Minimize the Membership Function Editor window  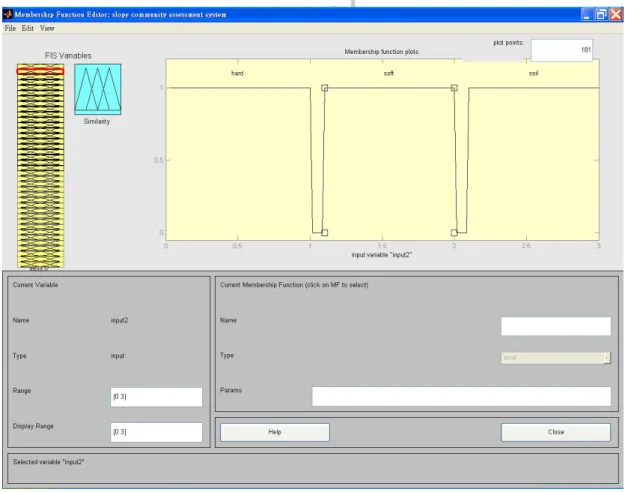pos(587,15)
